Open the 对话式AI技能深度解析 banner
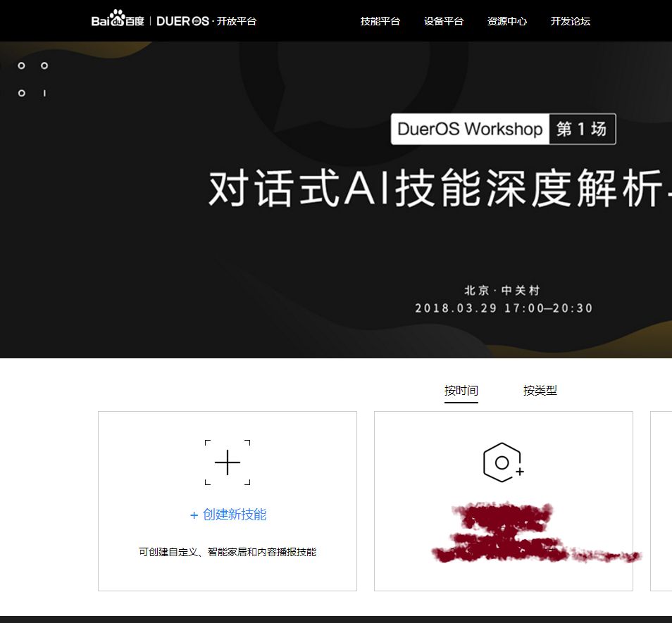This screenshot has width=672, height=623. 440,188
